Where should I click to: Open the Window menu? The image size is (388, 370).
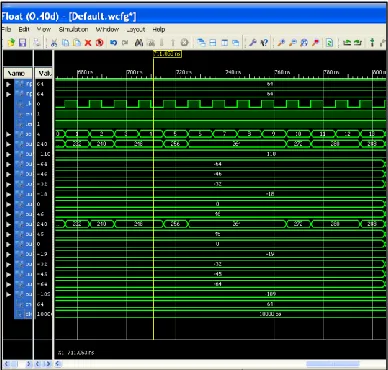pyautogui.click(x=107, y=29)
